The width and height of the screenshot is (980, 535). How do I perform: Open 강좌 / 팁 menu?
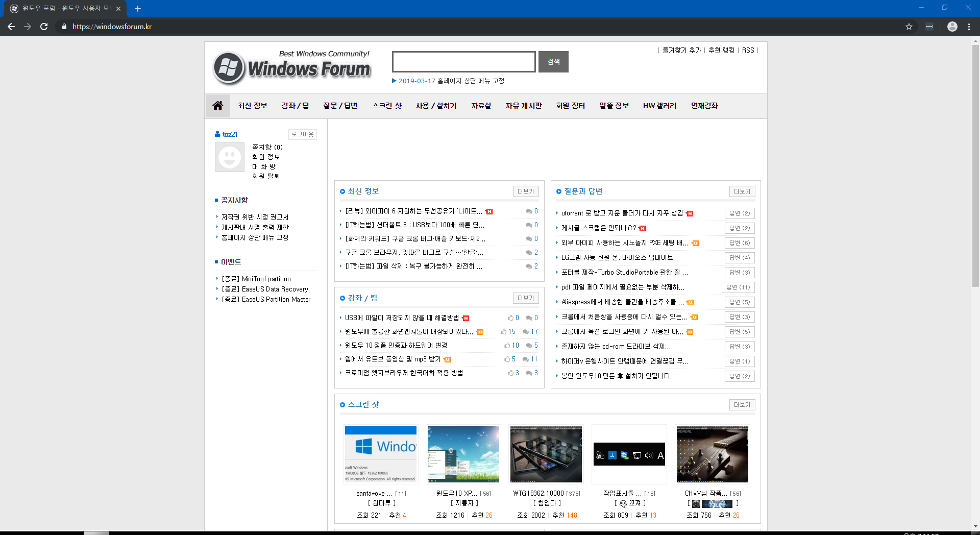(x=295, y=106)
